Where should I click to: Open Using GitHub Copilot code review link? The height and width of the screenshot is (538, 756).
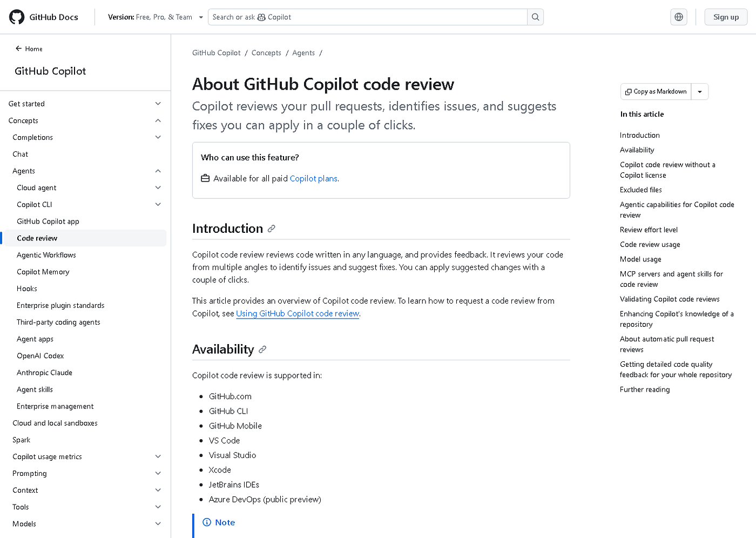tap(298, 313)
